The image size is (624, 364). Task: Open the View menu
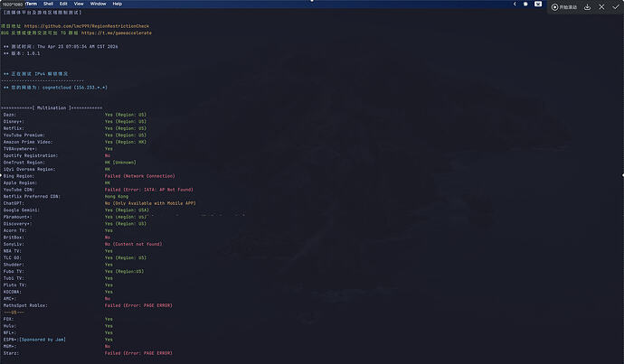79,4
